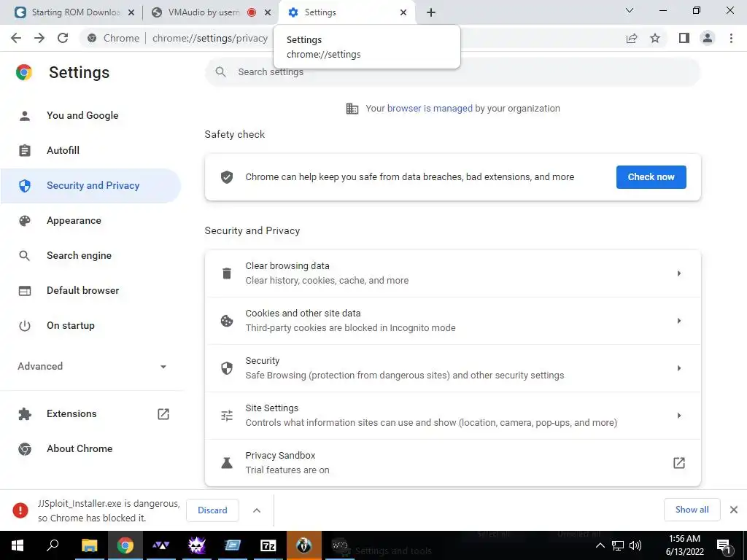Open the volume control in tray
747x560 pixels.
click(x=635, y=545)
